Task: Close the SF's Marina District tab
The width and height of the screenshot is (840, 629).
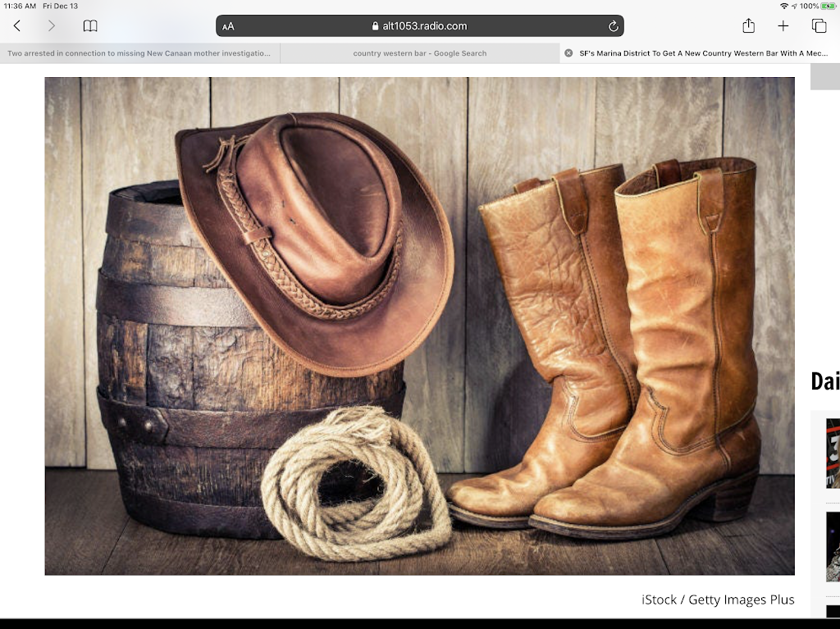Action: (568, 53)
